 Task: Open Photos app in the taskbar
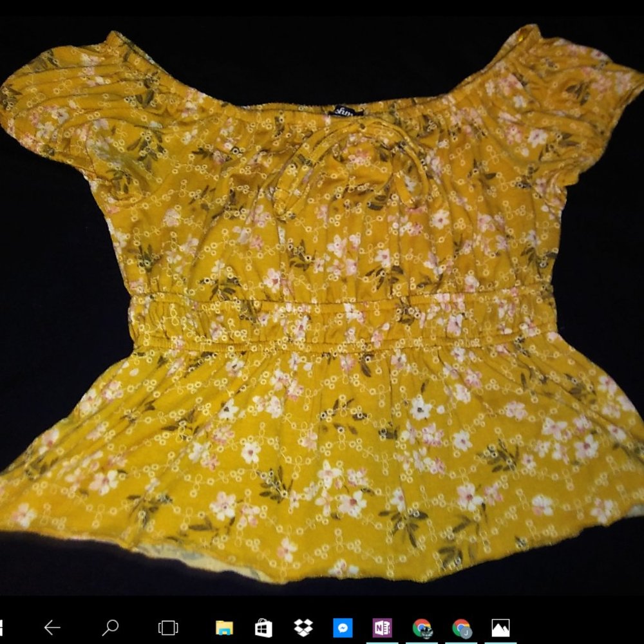(x=500, y=627)
